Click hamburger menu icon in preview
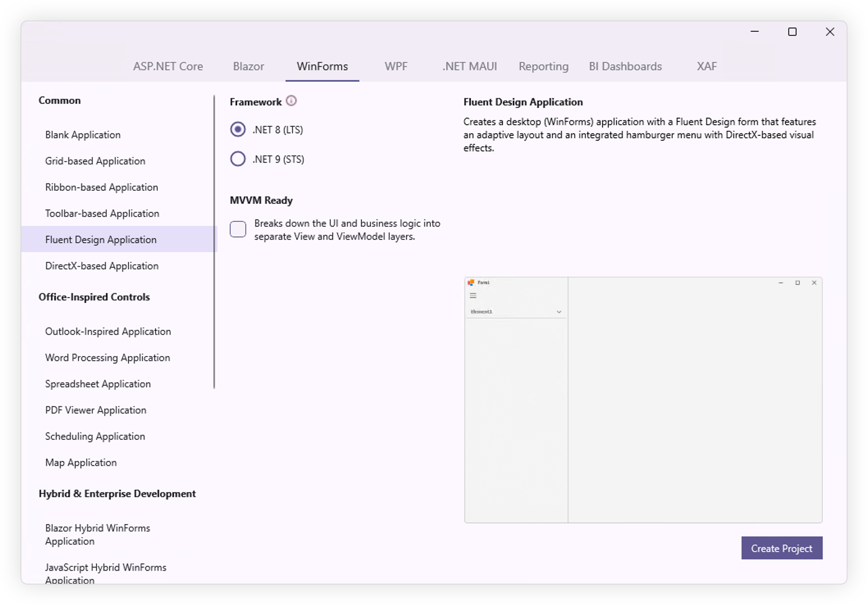868x605 pixels. coord(473,296)
